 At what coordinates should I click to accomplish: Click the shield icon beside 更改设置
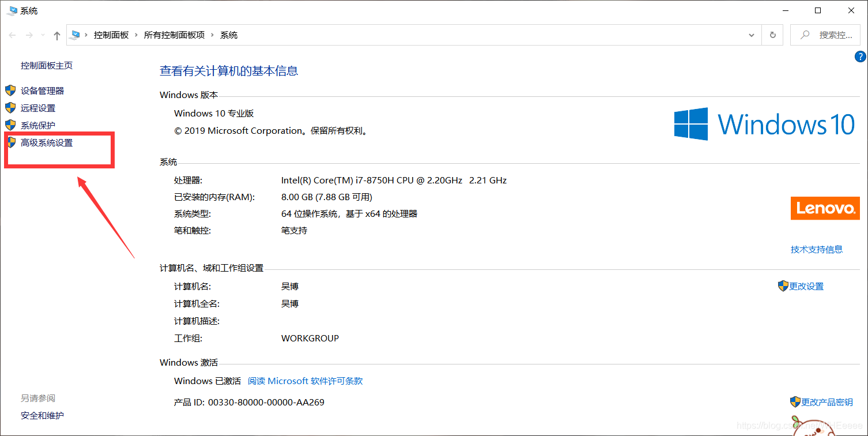pyautogui.click(x=783, y=285)
